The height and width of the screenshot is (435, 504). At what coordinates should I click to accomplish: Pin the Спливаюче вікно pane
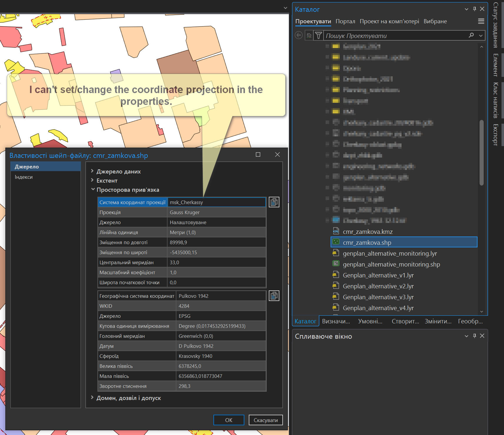(474, 336)
